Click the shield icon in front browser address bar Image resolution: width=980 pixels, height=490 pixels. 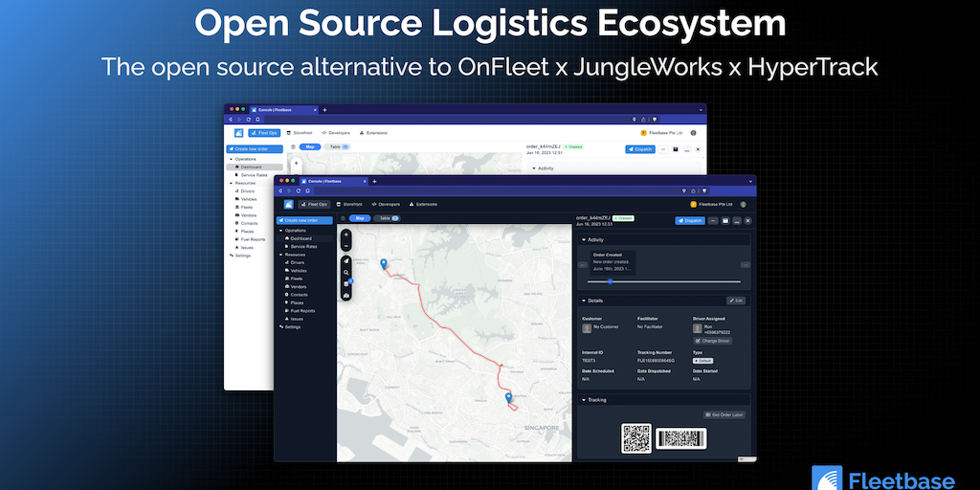pos(704,190)
